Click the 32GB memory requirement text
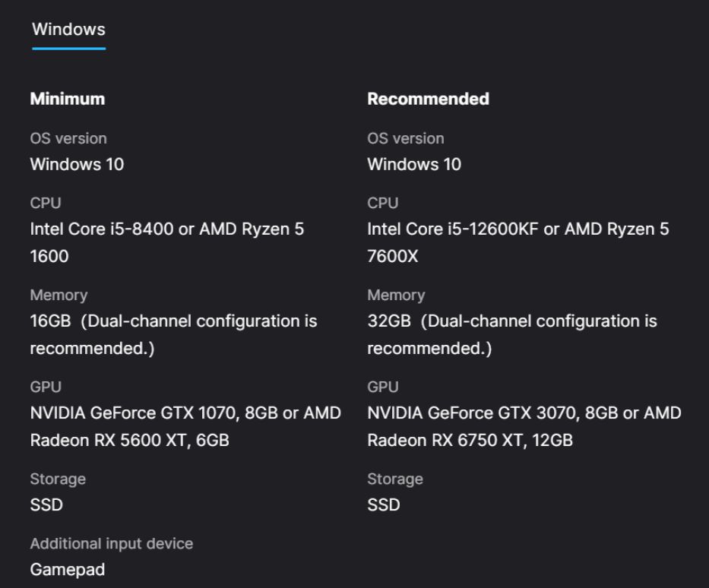 pos(388,321)
